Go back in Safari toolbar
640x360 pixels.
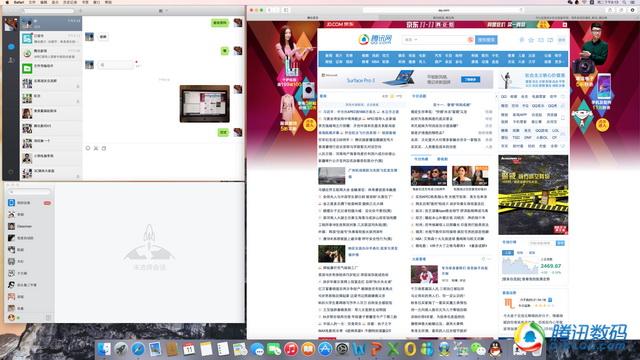click(x=269, y=10)
